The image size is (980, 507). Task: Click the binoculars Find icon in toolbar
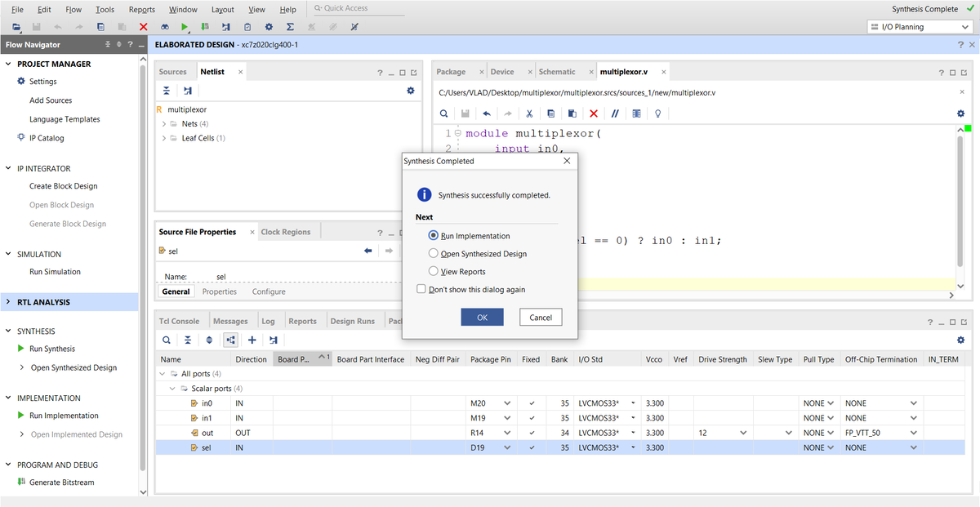[164, 27]
